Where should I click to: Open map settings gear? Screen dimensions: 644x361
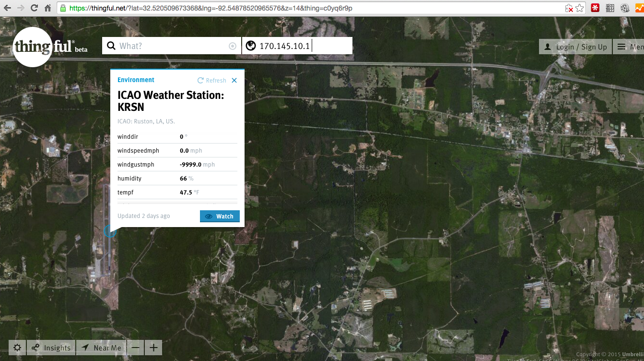(x=17, y=348)
